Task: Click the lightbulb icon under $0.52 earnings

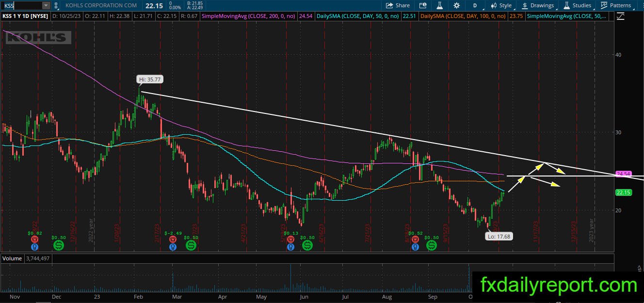Action: pos(415,247)
